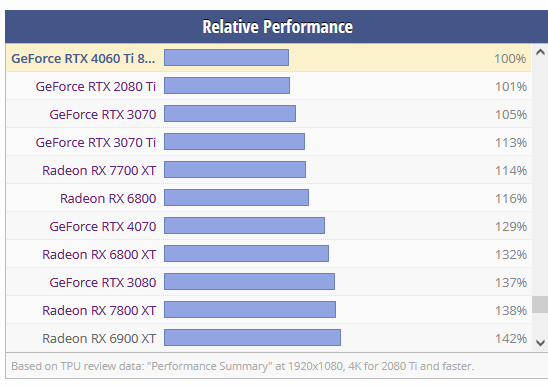This screenshot has width=548, height=385.
Task: Open the GeForce RTX 2080 Ti link
Action: pos(95,86)
